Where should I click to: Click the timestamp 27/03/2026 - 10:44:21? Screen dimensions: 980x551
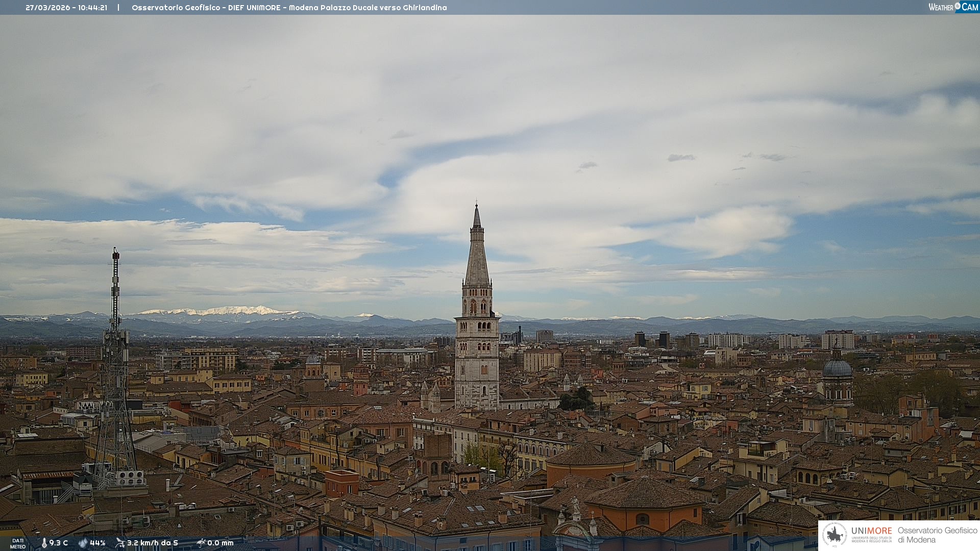(66, 8)
